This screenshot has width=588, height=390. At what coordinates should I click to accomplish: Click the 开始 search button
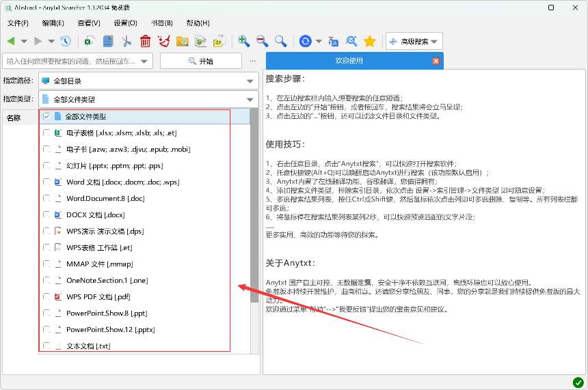201,61
